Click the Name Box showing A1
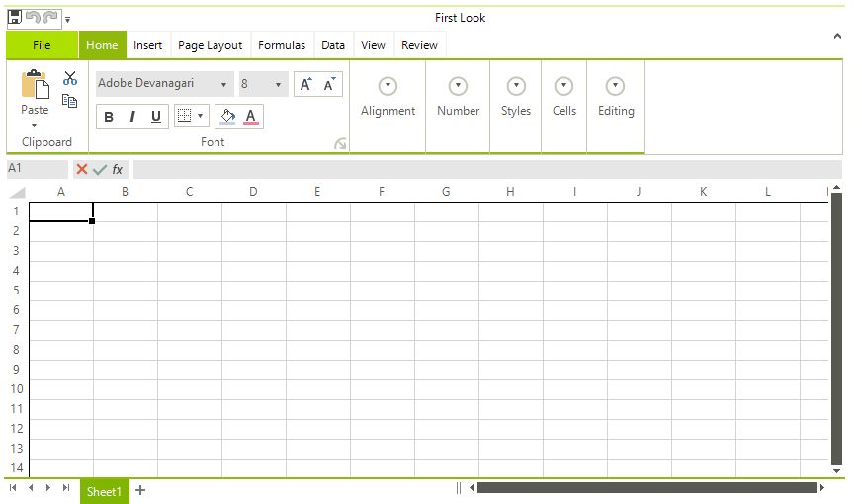The height and width of the screenshot is (504, 862). [38, 169]
